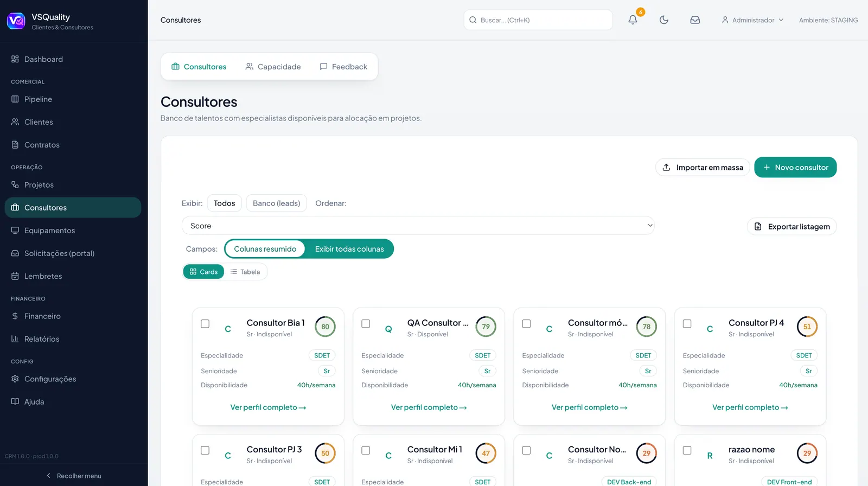The image size is (868, 486).
Task: Tick the razao nome card checkbox
Action: [687, 450]
